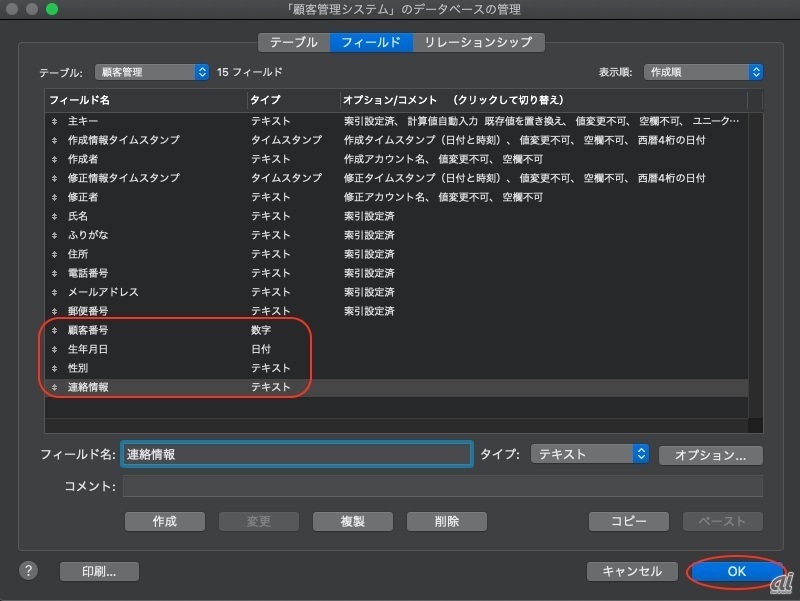Click the キャンセル button
This screenshot has width=800, height=601.
coord(632,571)
